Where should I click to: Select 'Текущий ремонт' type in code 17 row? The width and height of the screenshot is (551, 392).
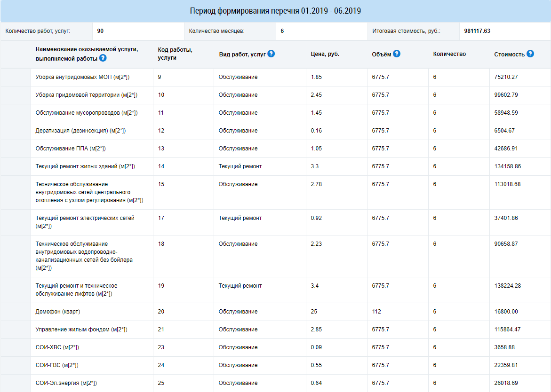240,218
